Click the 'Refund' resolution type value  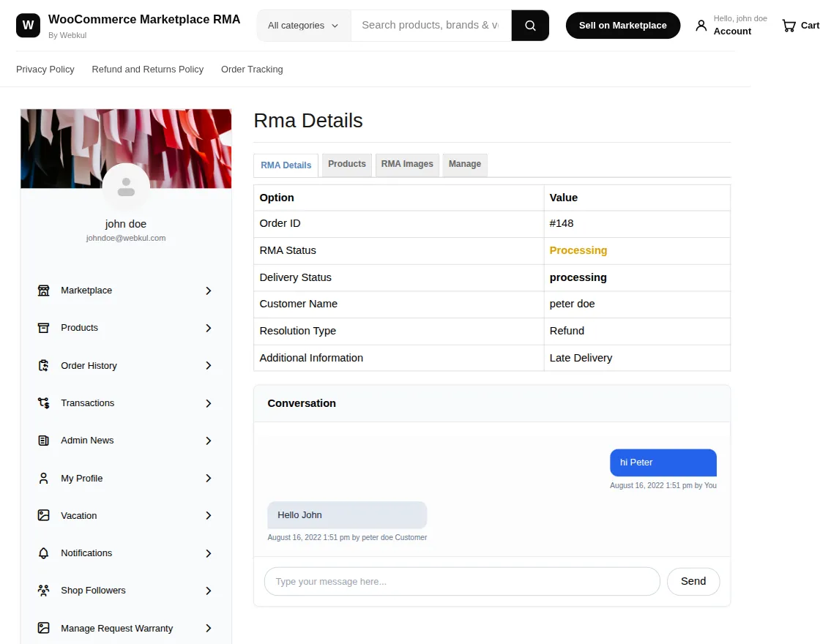[x=567, y=331]
